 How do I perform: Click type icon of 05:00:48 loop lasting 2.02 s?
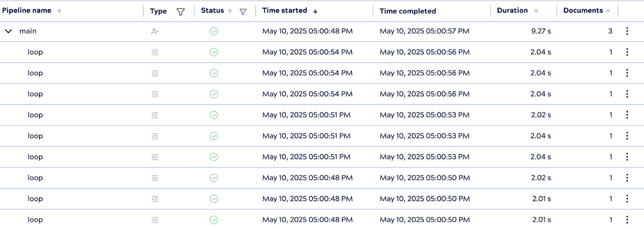[155, 178]
